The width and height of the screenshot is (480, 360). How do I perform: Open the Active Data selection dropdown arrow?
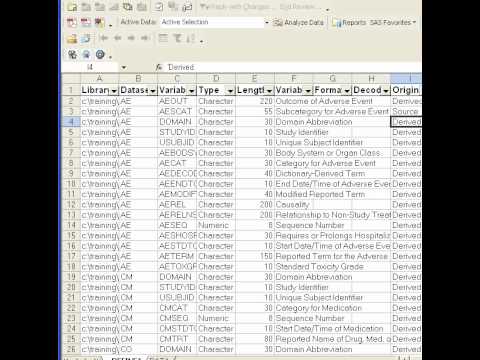click(267, 23)
